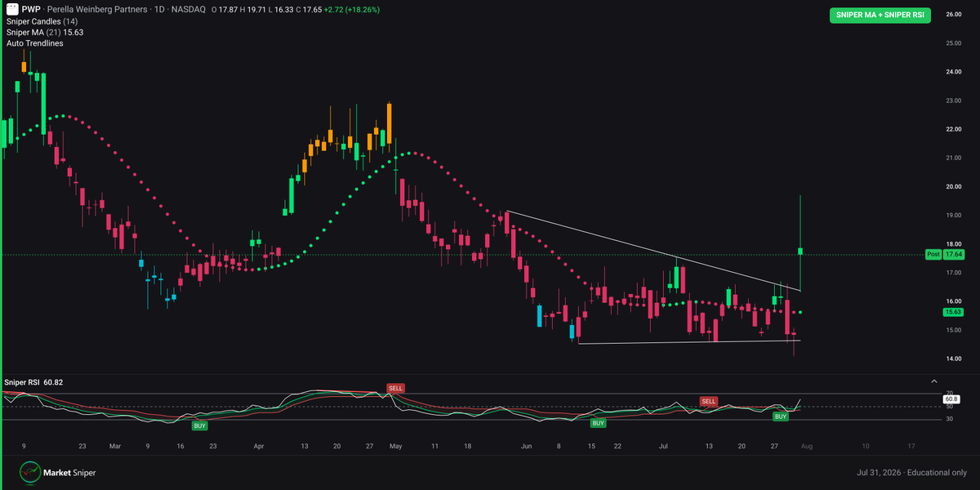Select the Sniper Candles (14) indicator legend
This screenshot has width=980, height=490.
tap(41, 20)
